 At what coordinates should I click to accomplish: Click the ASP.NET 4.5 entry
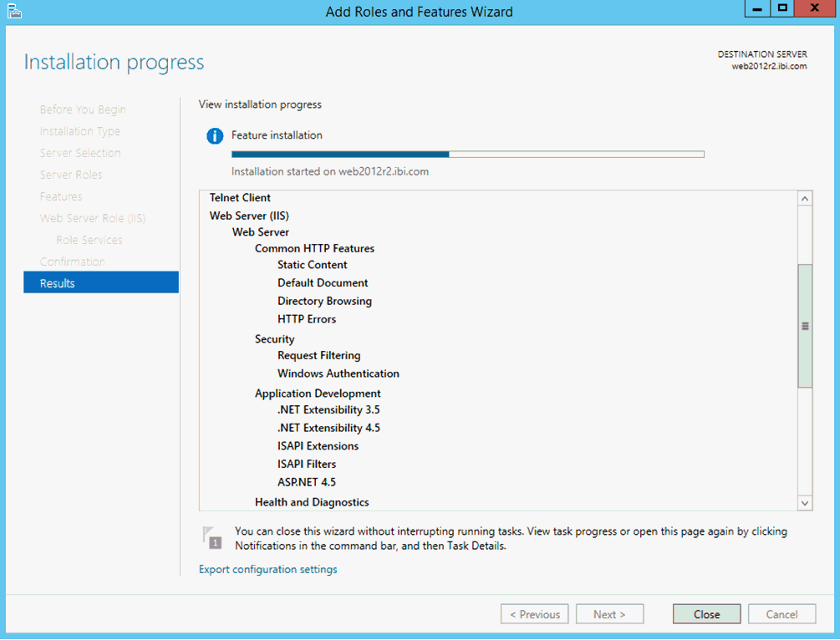pos(307,483)
